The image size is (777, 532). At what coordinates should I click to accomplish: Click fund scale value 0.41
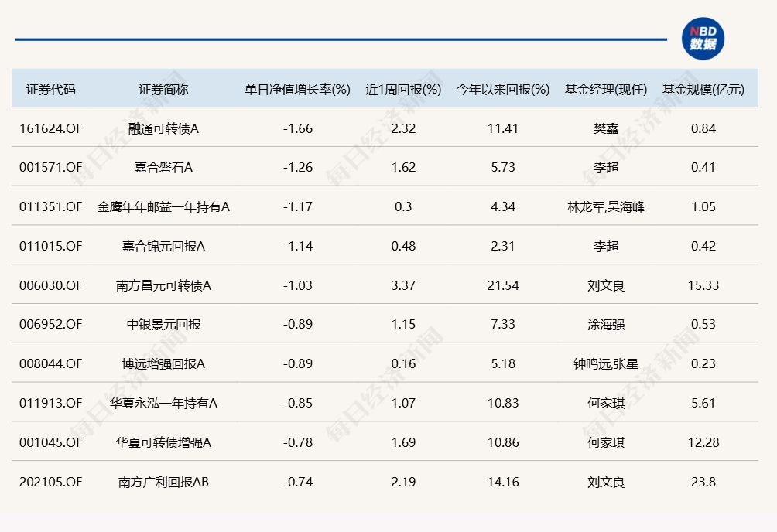coord(703,167)
